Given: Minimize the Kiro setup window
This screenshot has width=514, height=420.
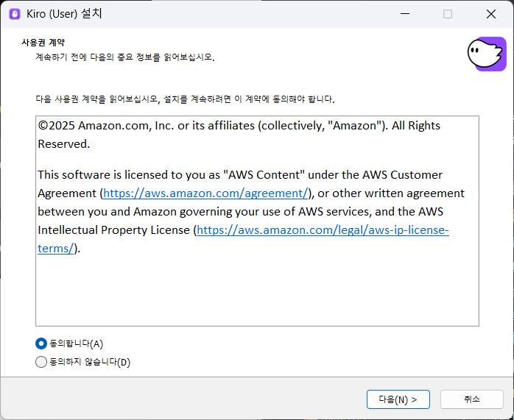Looking at the screenshot, I should click(x=405, y=14).
